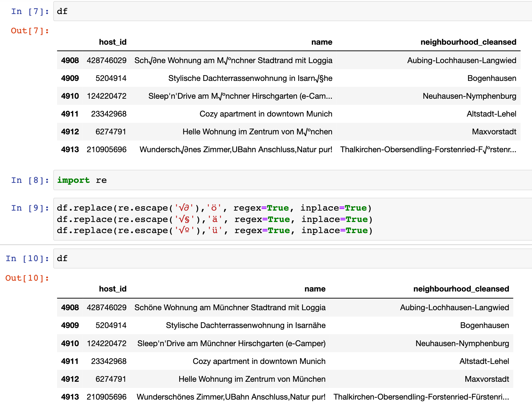Click the code cell In [7] containing df
The width and height of the screenshot is (532, 406).
click(293, 11)
